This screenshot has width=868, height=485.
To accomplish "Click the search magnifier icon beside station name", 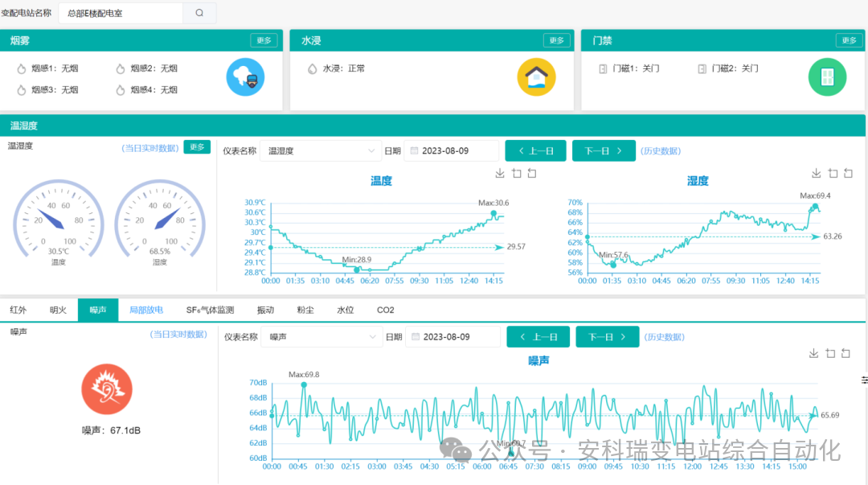I will coord(199,13).
